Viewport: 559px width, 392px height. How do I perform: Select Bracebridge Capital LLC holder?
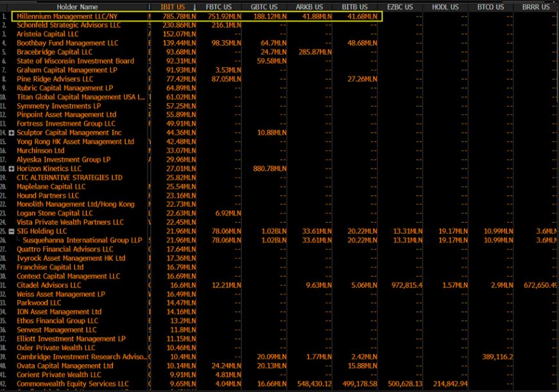tap(55, 52)
